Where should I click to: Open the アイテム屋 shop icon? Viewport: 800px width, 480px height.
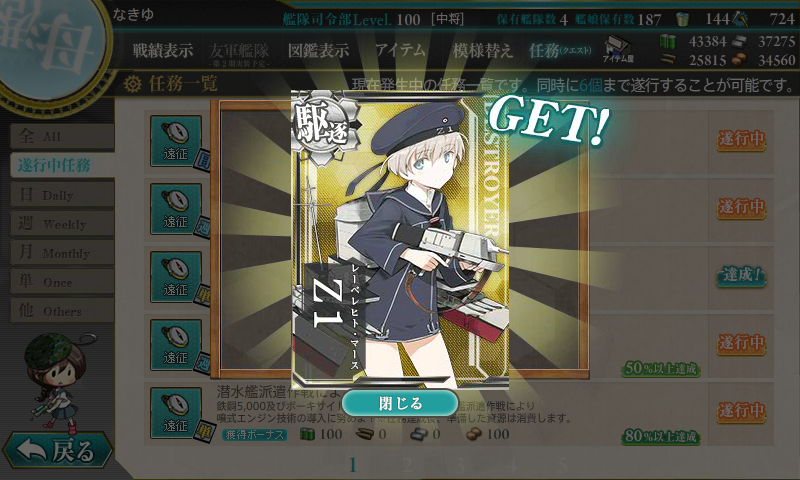(x=618, y=49)
